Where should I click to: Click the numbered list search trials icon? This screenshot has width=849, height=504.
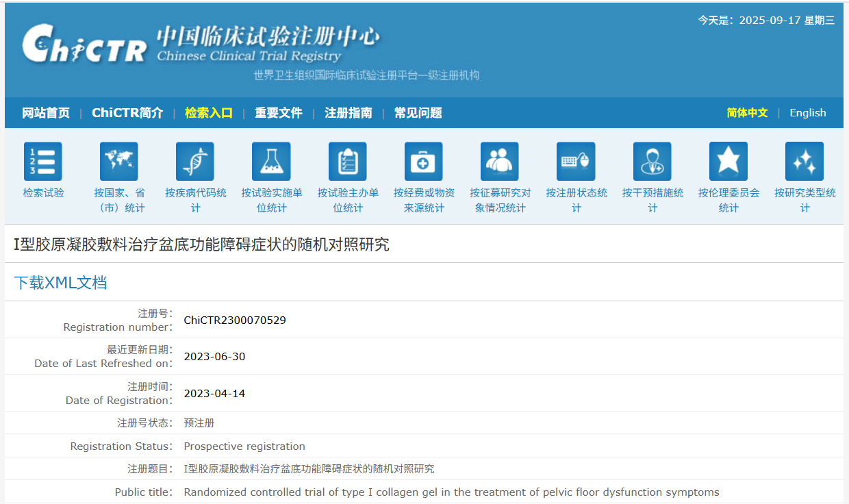[43, 162]
